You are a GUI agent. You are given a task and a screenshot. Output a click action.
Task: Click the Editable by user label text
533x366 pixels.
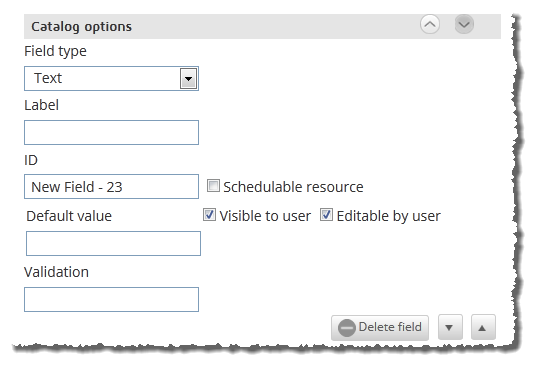click(389, 216)
